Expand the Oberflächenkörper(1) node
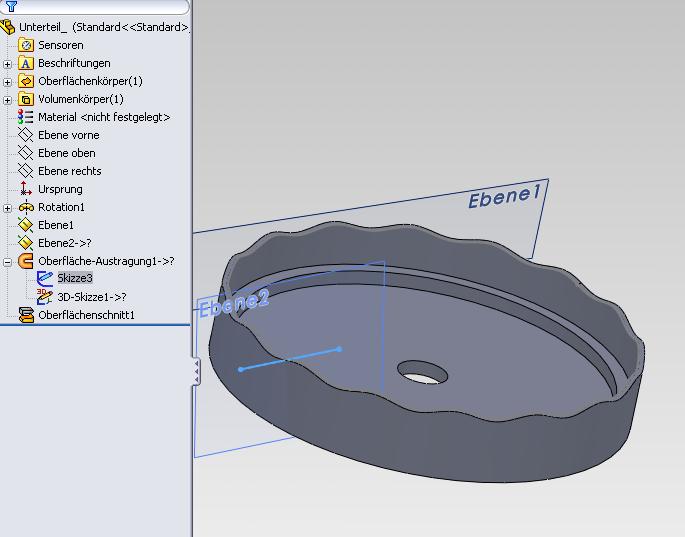The image size is (685, 537). (7, 82)
